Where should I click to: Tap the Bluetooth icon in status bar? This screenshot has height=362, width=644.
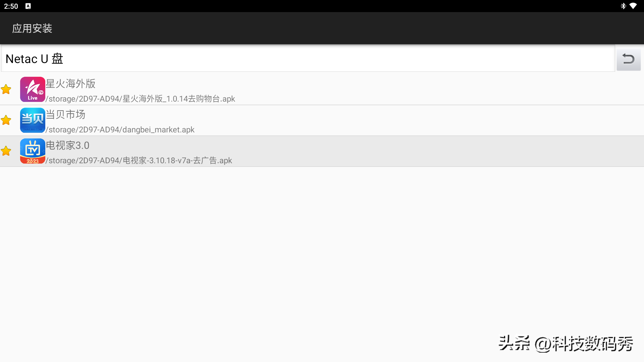623,6
